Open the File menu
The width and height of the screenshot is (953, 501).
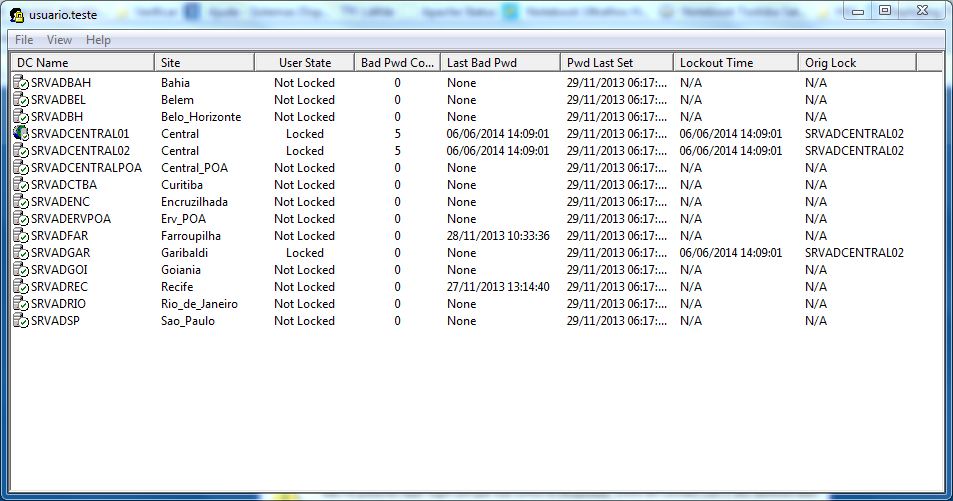(24, 40)
